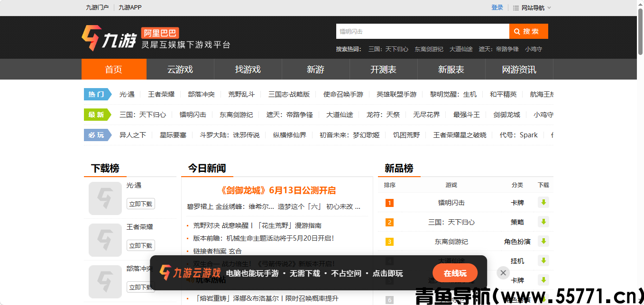The height and width of the screenshot is (305, 644).
Task: Open the 网站导航 dropdown
Action: [532, 8]
